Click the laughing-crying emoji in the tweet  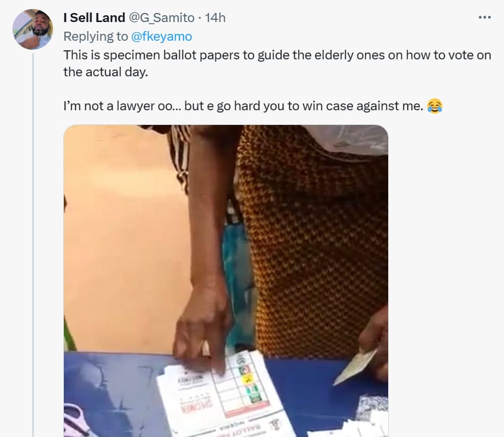coord(435,106)
